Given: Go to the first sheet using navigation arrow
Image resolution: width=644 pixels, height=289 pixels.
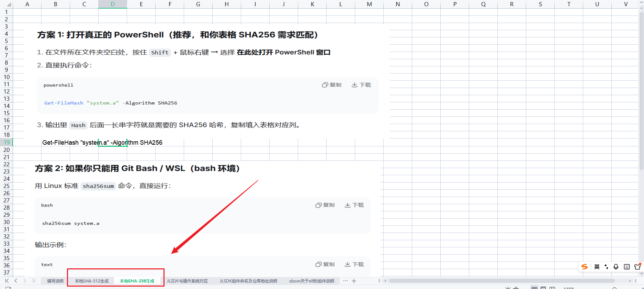Looking at the screenshot, I should pyautogui.click(x=7, y=281).
